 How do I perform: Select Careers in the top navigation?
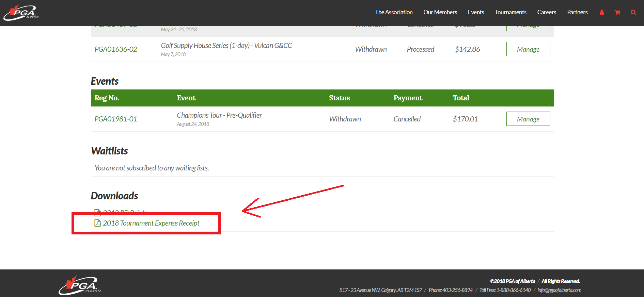(547, 12)
